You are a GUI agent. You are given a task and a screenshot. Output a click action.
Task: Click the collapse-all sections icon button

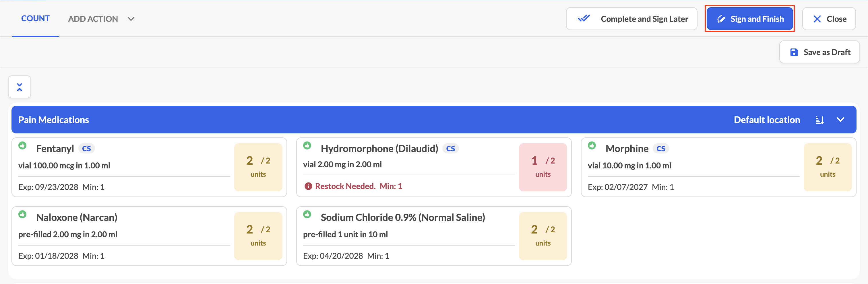20,87
